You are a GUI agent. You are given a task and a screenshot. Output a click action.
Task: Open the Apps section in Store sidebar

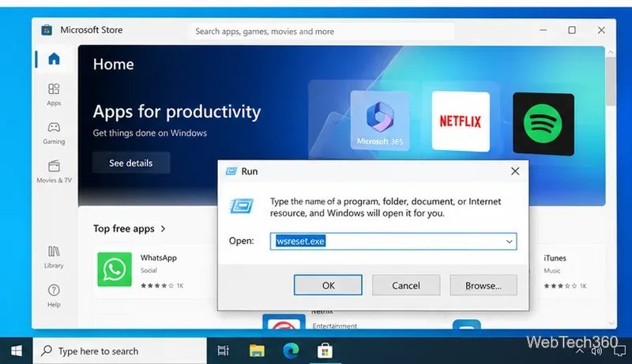point(54,94)
